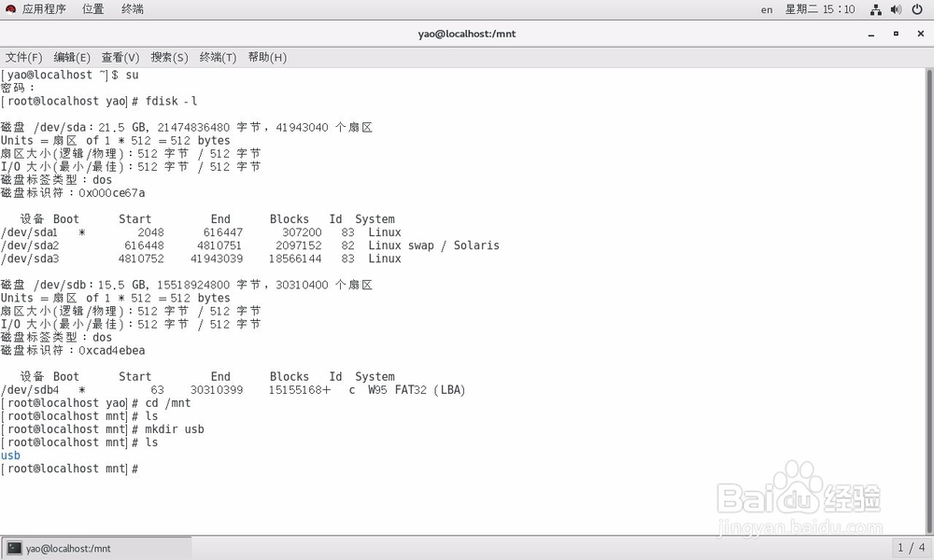Screen dimensions: 934x560
Task: Click the yao@localhost:/mnt taskbar button
Action: 96,548
